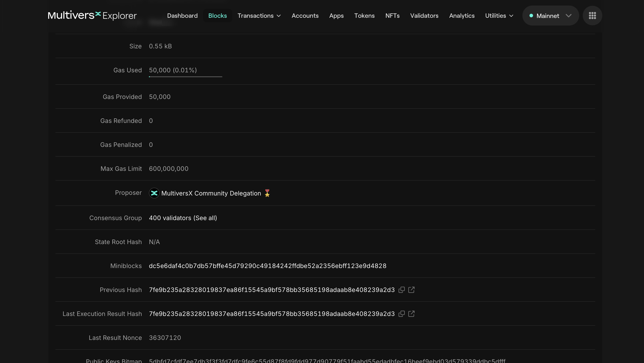Open the Analytics page
The height and width of the screenshot is (363, 644).
462,16
